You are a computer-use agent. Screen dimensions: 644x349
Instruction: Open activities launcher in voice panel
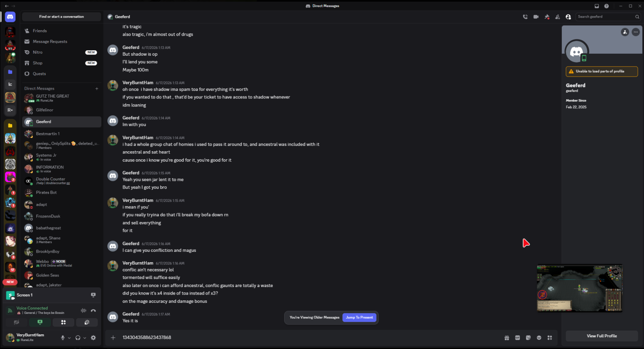tap(63, 322)
